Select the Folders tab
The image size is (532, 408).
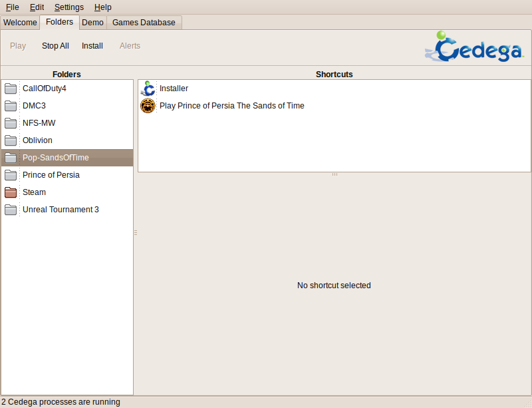pos(59,22)
